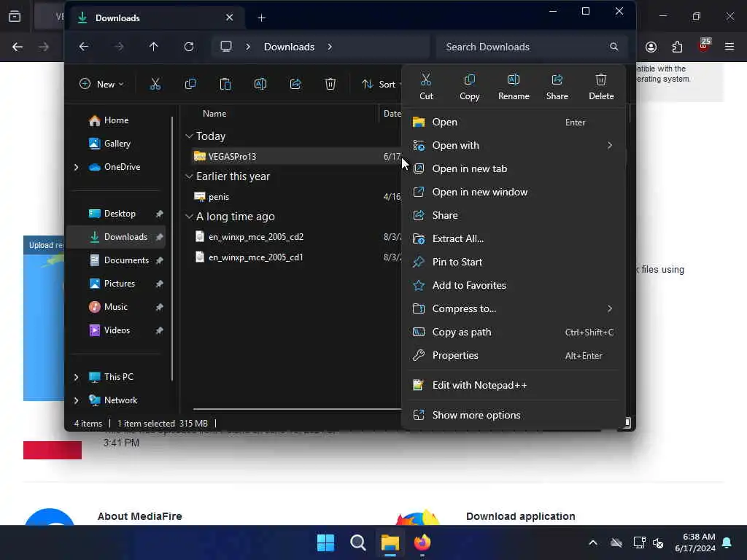Open the Open with submenu
Viewport: 747px width, 560px height.
point(514,145)
